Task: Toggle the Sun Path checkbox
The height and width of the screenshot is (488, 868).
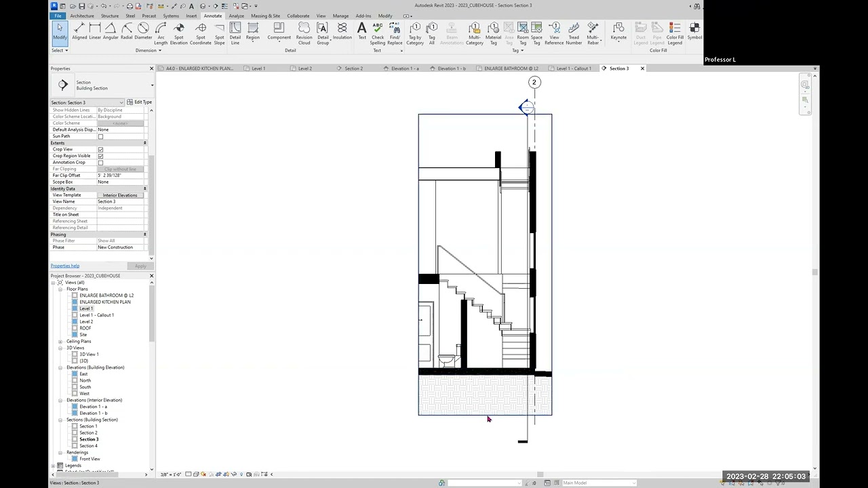Action: click(100, 136)
